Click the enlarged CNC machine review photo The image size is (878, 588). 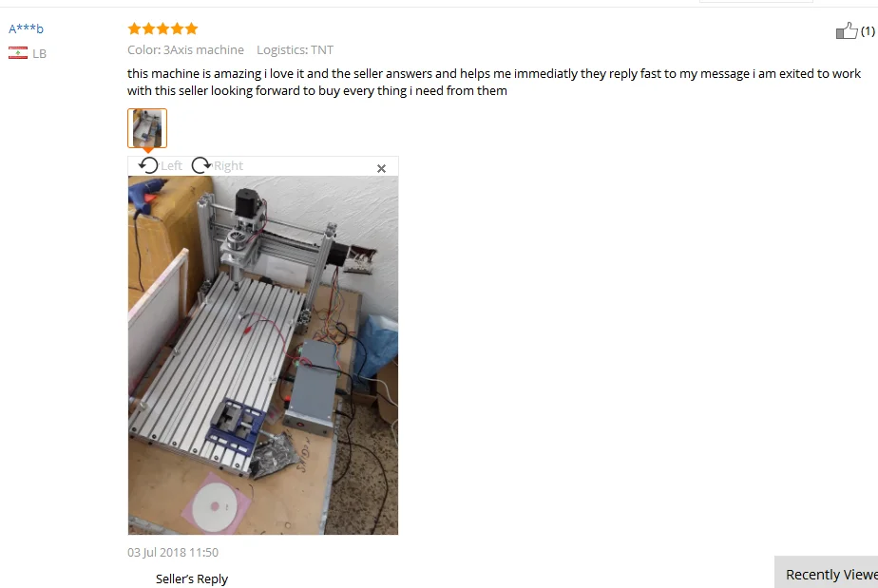click(x=263, y=355)
